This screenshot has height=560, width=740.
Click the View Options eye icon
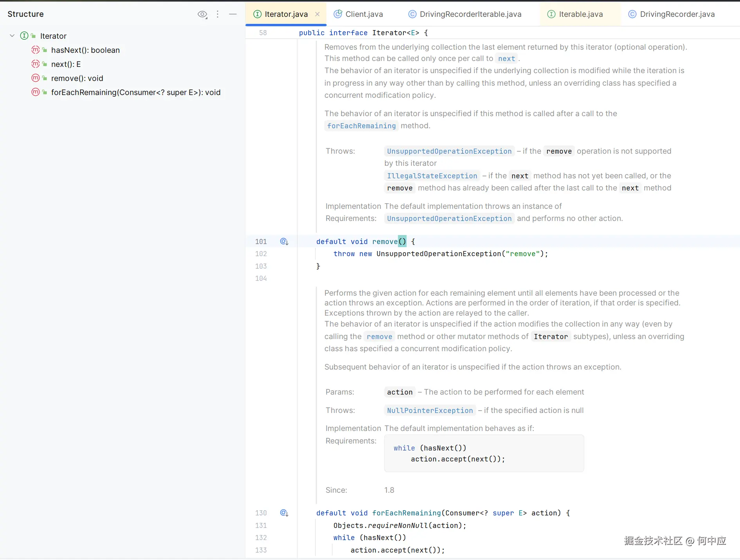(x=202, y=14)
